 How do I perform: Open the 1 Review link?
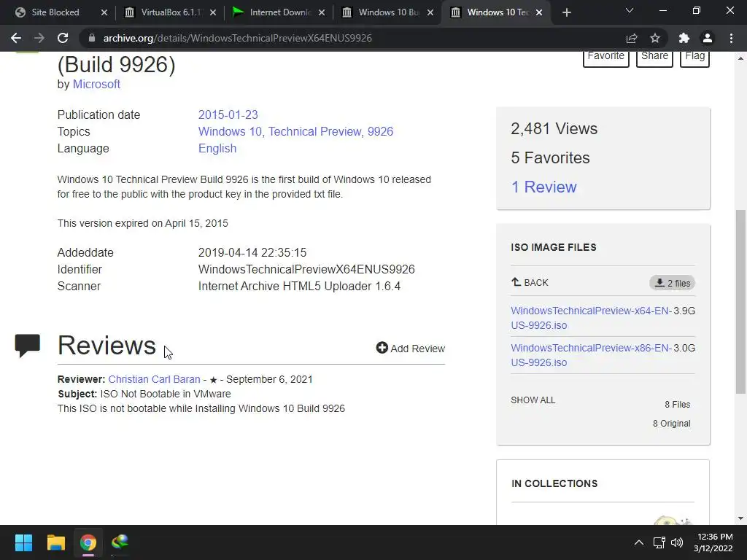543,187
